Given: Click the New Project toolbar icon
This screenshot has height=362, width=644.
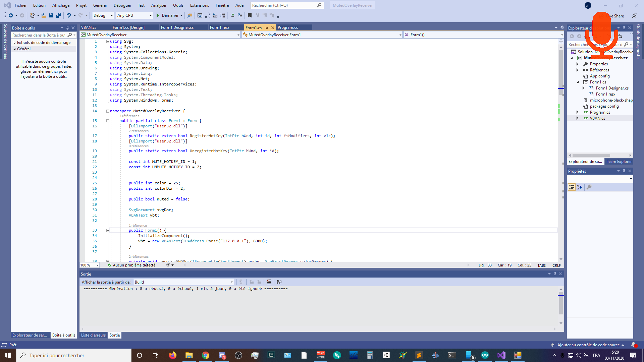Looking at the screenshot, I should [x=32, y=15].
